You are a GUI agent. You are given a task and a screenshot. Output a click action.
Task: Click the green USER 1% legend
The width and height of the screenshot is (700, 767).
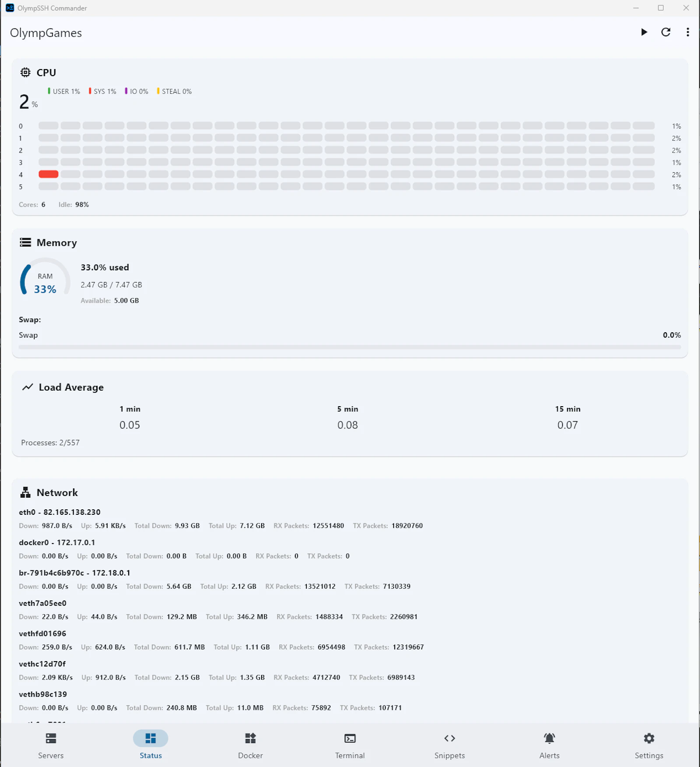[x=64, y=91]
